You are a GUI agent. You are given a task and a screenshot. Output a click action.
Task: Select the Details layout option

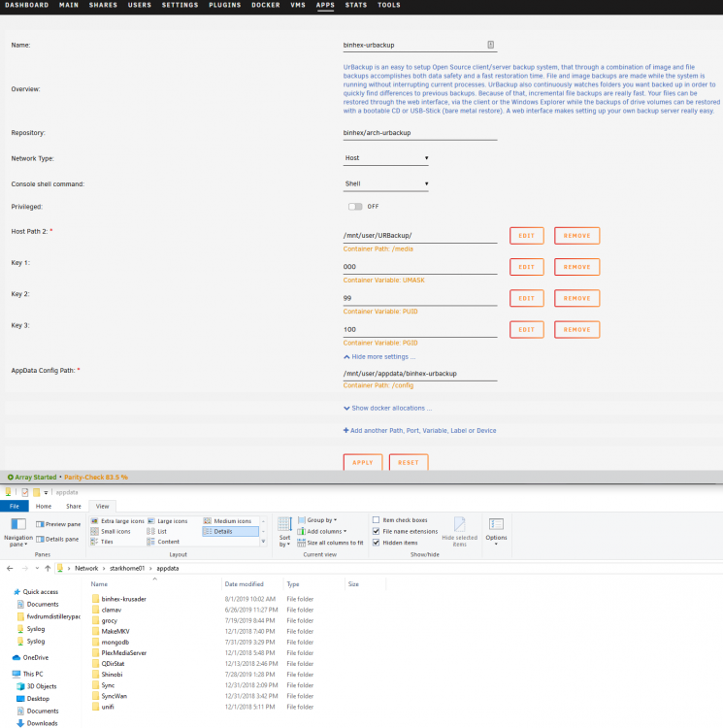230,531
